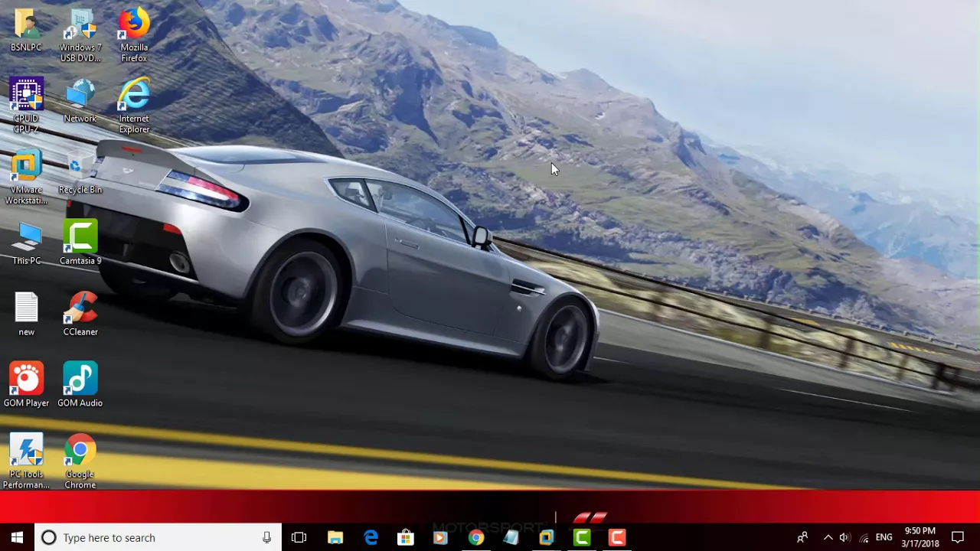Image resolution: width=980 pixels, height=551 pixels.
Task: Launch Camtasia 9 desktop shortcut
Action: 80,243
